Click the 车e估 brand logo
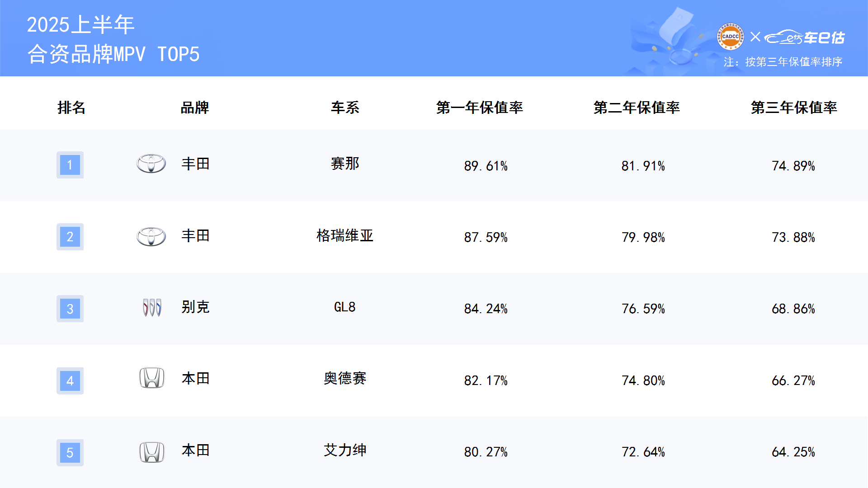 tap(805, 37)
